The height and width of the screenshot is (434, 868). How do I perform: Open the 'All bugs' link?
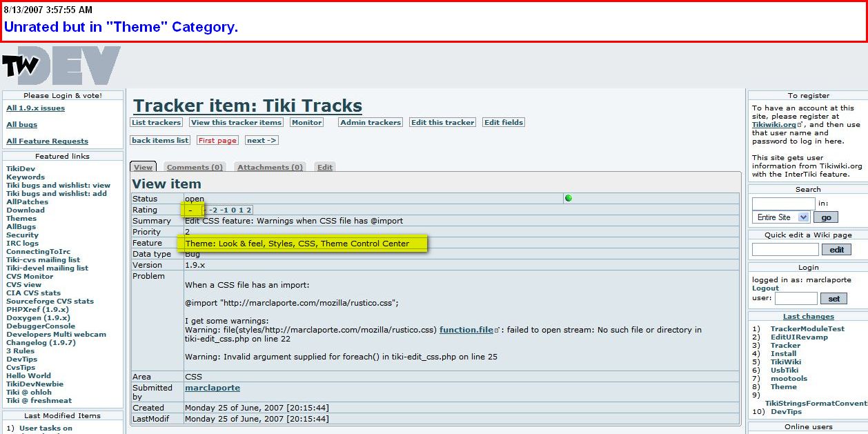(22, 125)
